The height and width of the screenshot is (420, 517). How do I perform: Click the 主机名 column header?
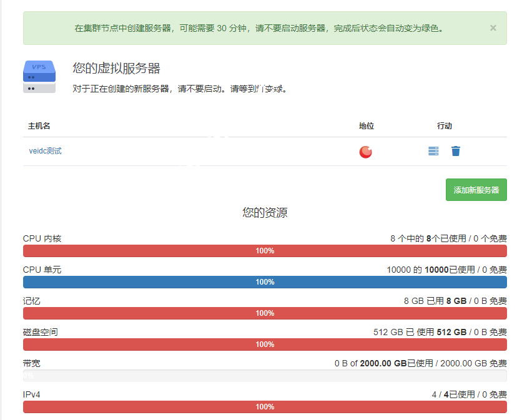click(39, 126)
